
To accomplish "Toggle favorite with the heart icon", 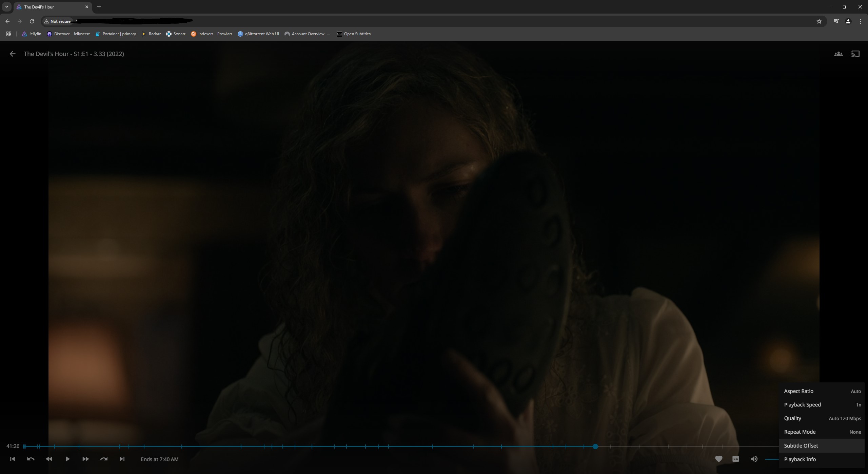I will point(718,459).
